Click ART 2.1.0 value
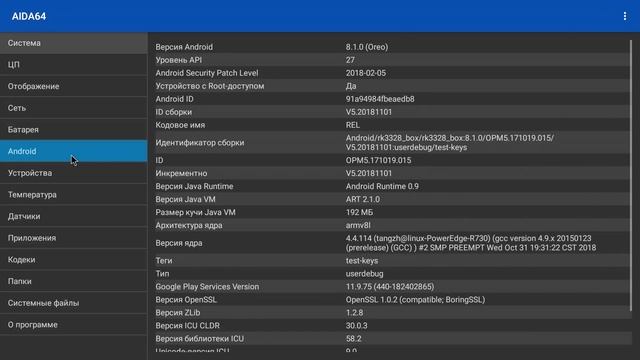 point(362,200)
